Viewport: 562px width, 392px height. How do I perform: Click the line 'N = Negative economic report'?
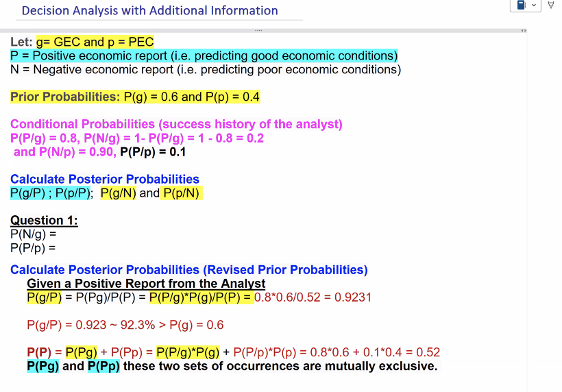(x=206, y=69)
